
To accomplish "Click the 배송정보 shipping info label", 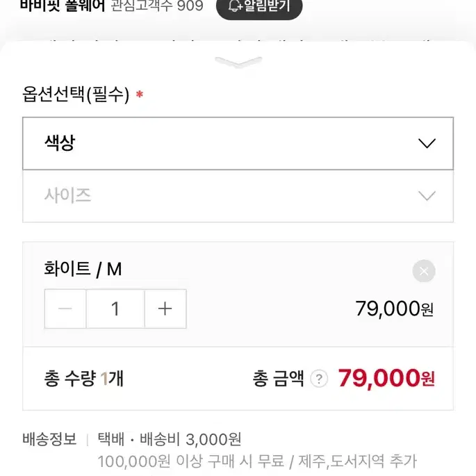I will (49, 439).
